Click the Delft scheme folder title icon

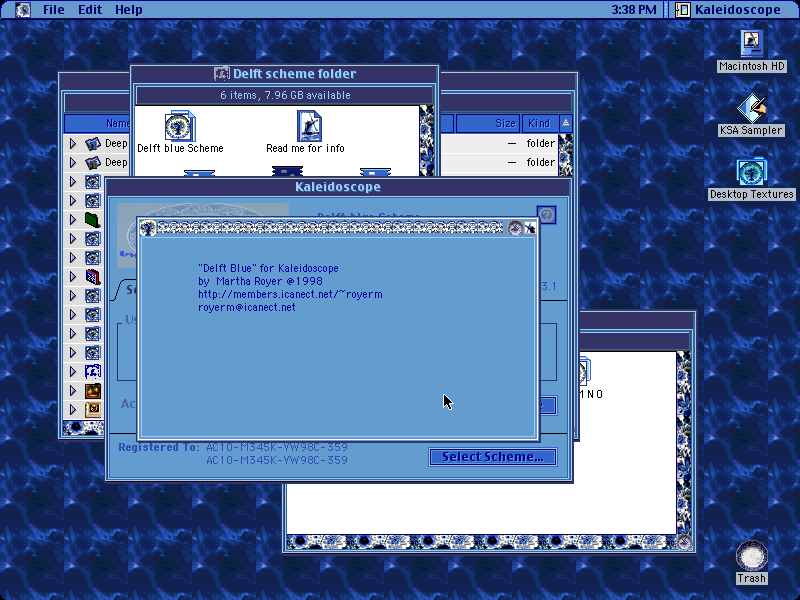click(221, 74)
